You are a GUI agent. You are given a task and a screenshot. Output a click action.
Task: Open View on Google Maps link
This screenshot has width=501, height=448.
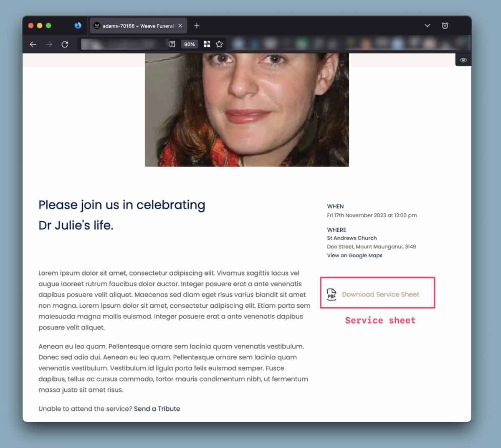point(354,256)
